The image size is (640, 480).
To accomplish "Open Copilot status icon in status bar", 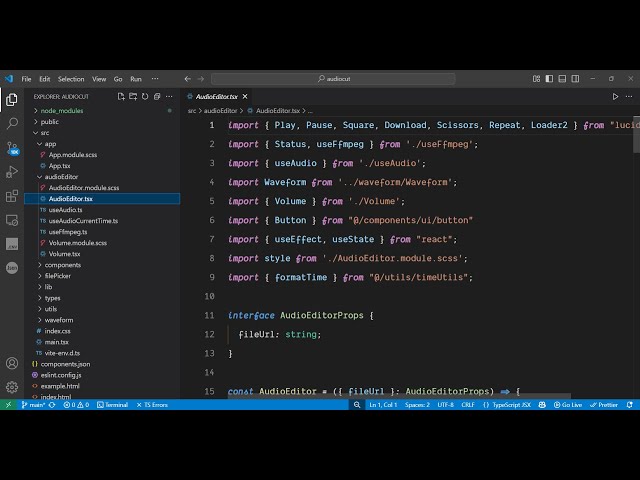I will pyautogui.click(x=542, y=405).
